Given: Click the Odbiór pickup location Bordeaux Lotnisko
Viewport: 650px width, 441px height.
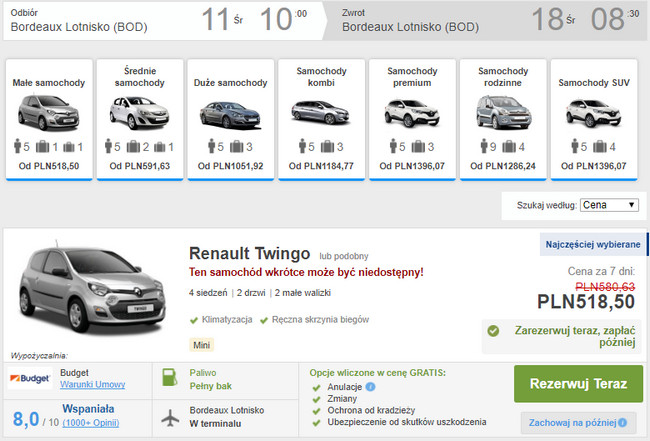Looking at the screenshot, I should point(79,27).
